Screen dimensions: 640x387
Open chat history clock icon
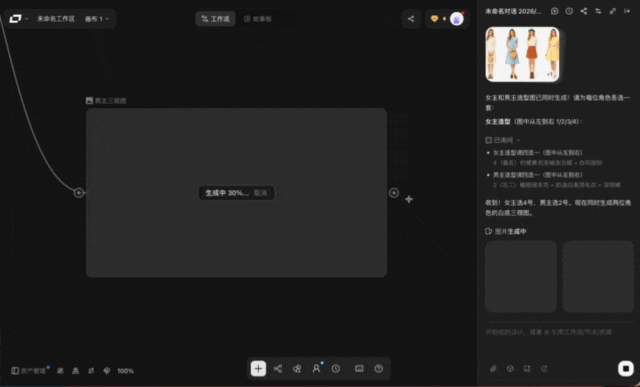[569, 11]
